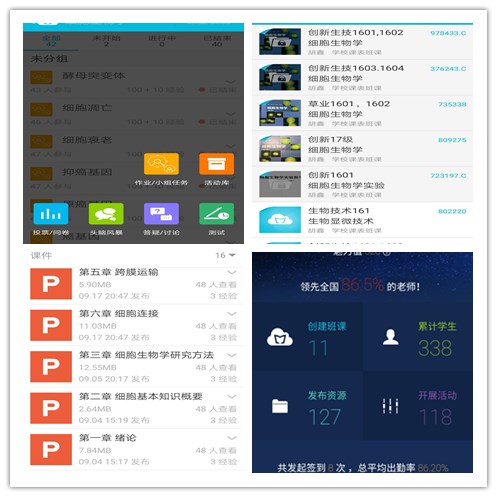The height and width of the screenshot is (497, 497).
Task: Click the person icon beside 累计学生
Action: pos(390,337)
